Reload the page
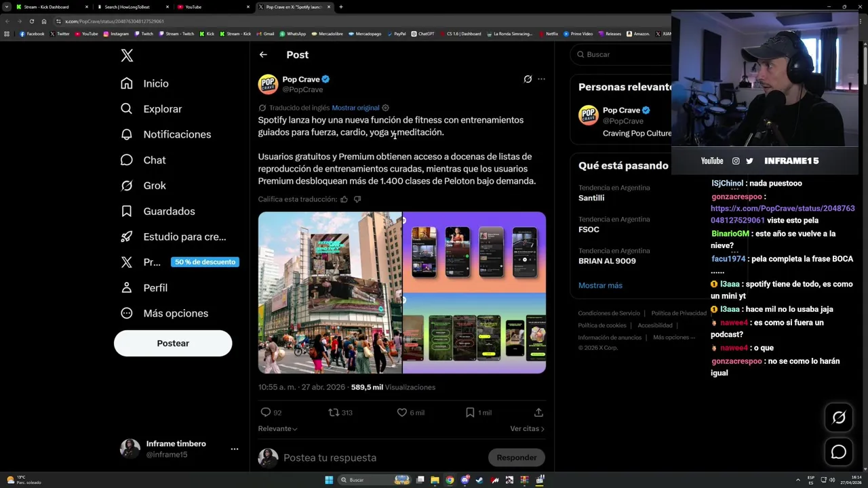868x488 pixels. [x=31, y=21]
